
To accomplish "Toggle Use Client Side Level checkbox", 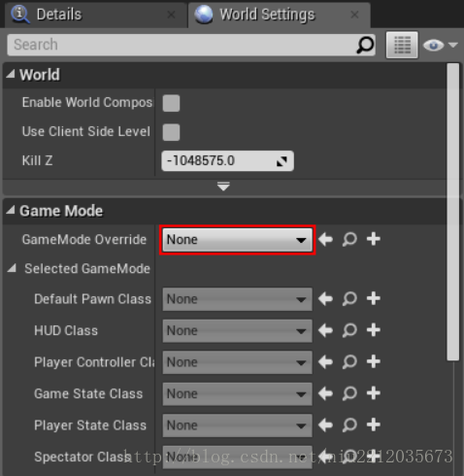I will 171,132.
